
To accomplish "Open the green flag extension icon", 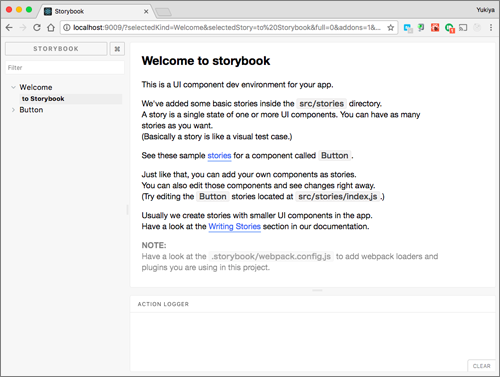I will pos(421,27).
